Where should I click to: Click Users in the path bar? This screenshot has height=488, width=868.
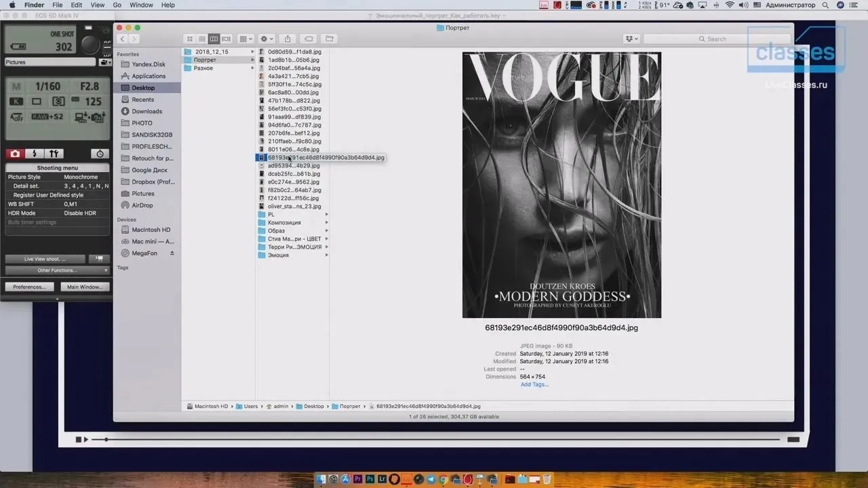pyautogui.click(x=247, y=406)
